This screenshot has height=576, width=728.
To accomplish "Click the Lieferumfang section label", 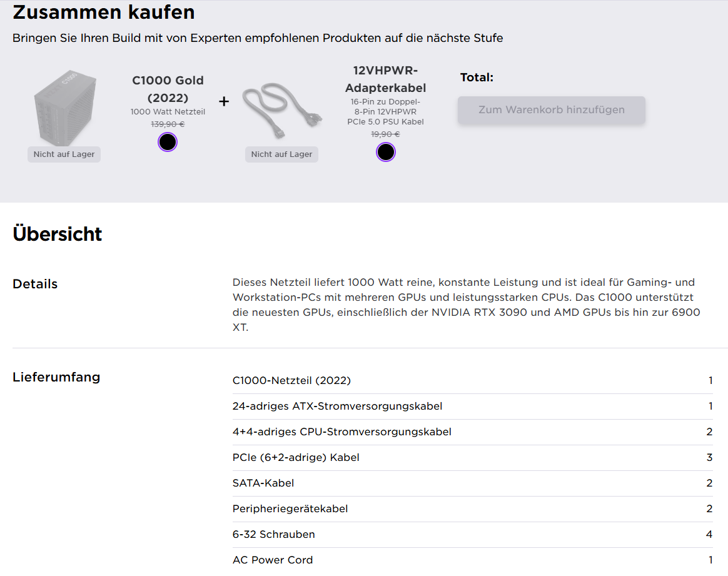I will coord(57,377).
